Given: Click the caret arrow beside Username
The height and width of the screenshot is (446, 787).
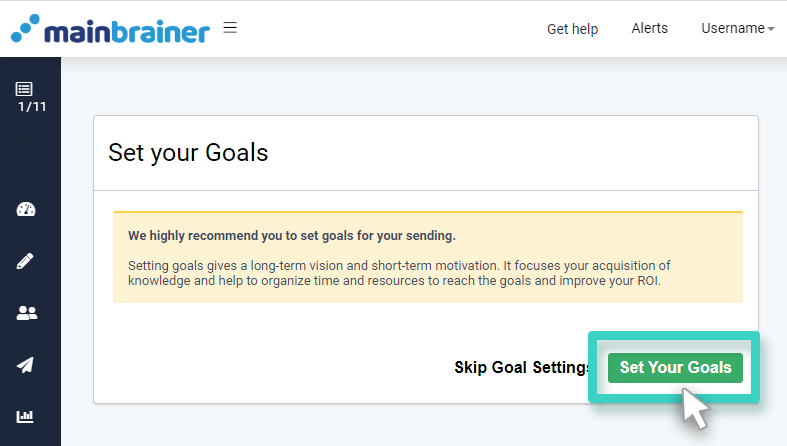Looking at the screenshot, I should point(771,29).
